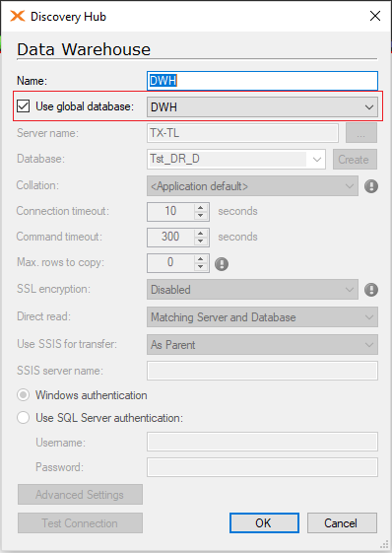Screen dimensions: 392x553
Task: Open the Use SSIS for transfer dropdown
Action: [262, 345]
